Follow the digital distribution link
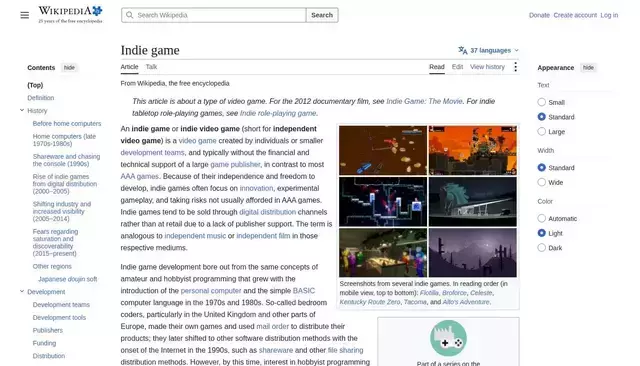The width and height of the screenshot is (640, 366). (267, 212)
